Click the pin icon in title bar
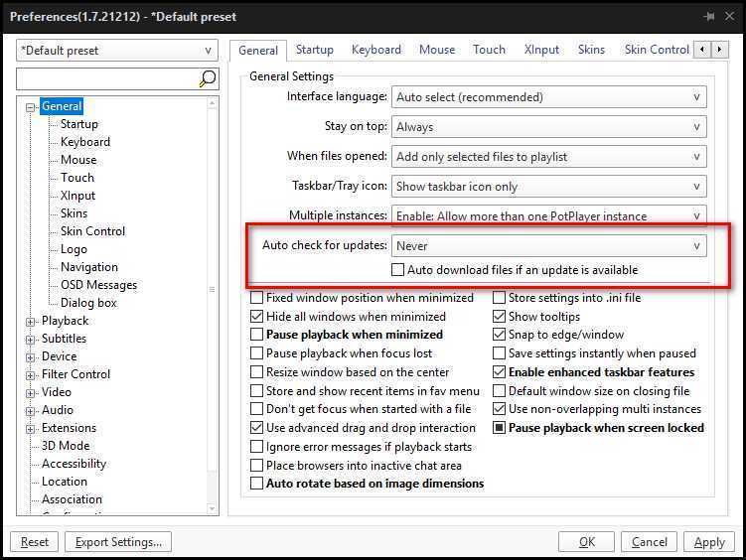 [709, 17]
